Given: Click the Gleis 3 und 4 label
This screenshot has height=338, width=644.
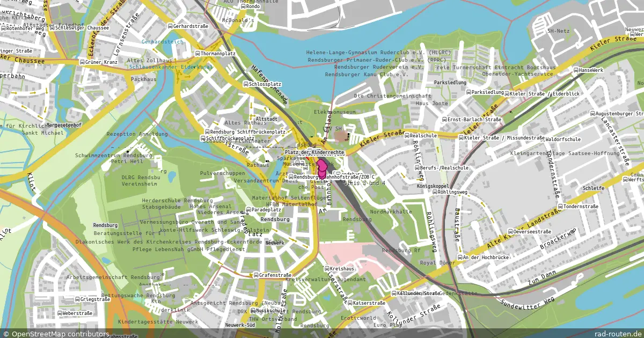Looking at the screenshot, I should [x=364, y=183].
